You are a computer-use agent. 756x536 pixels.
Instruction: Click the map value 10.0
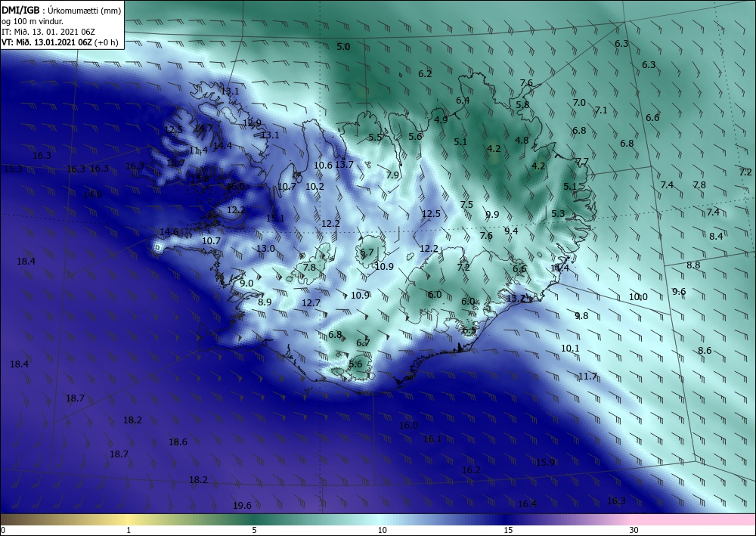point(638,297)
